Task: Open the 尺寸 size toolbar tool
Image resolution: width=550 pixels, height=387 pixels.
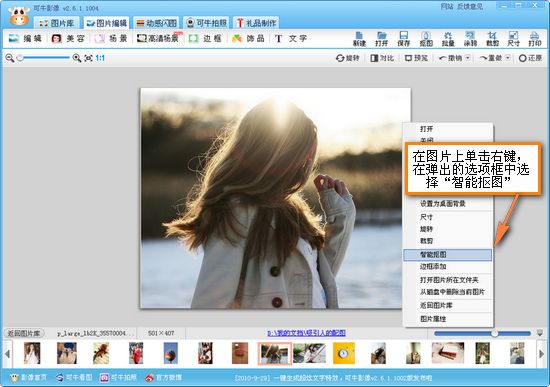Action: point(513,39)
